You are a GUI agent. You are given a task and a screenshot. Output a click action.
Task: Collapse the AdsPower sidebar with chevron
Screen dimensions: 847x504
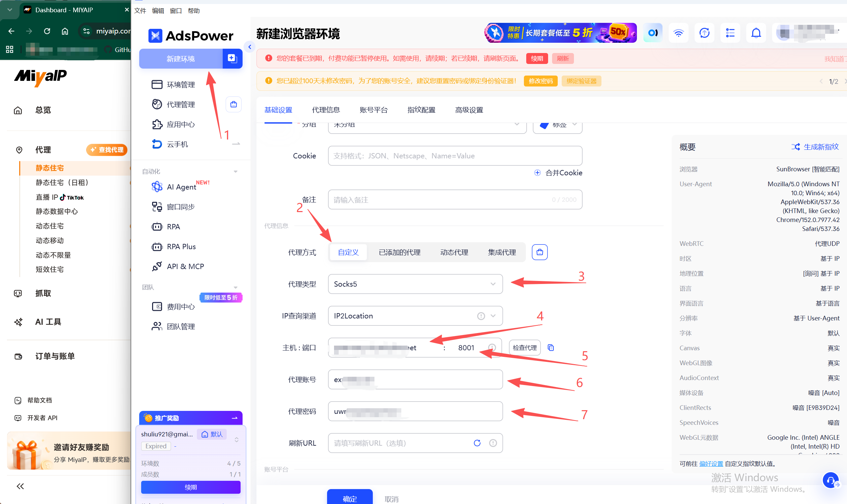(x=250, y=47)
